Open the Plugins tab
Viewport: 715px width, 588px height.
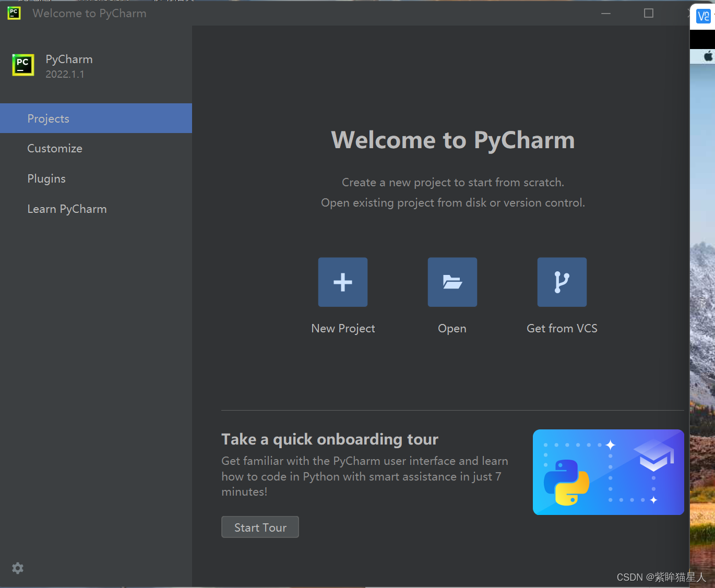[96, 179]
